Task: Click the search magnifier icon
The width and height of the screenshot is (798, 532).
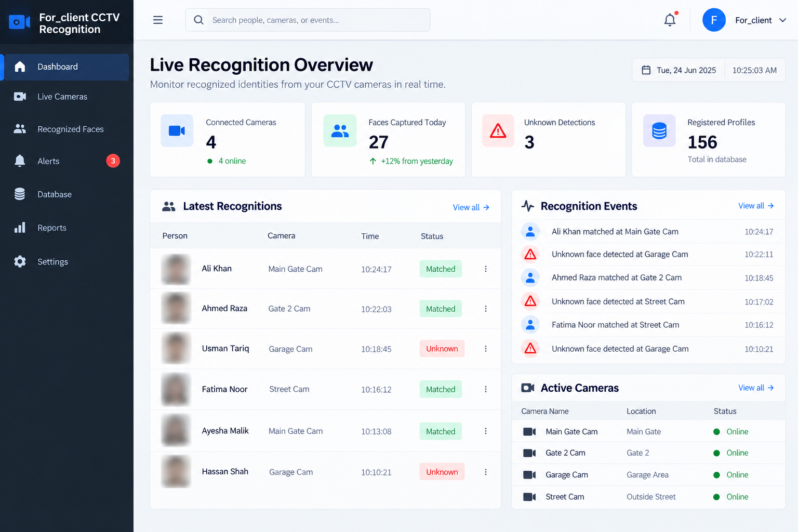Action: 198,20
